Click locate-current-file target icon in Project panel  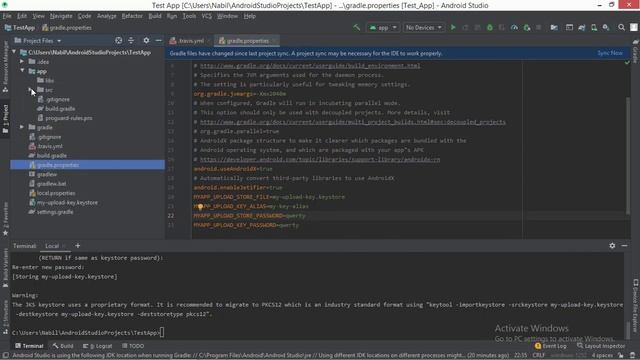[x=118, y=40]
